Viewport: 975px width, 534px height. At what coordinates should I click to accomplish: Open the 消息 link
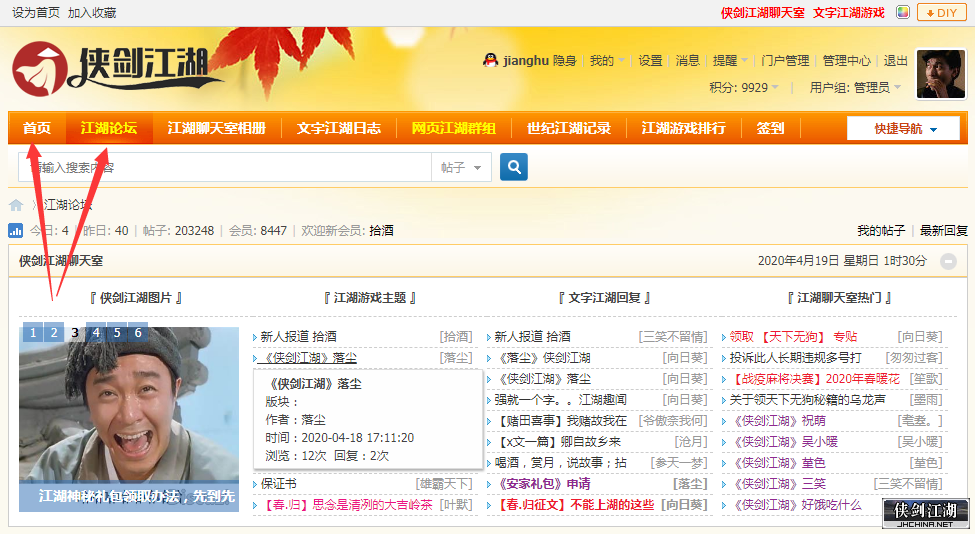coord(687,60)
